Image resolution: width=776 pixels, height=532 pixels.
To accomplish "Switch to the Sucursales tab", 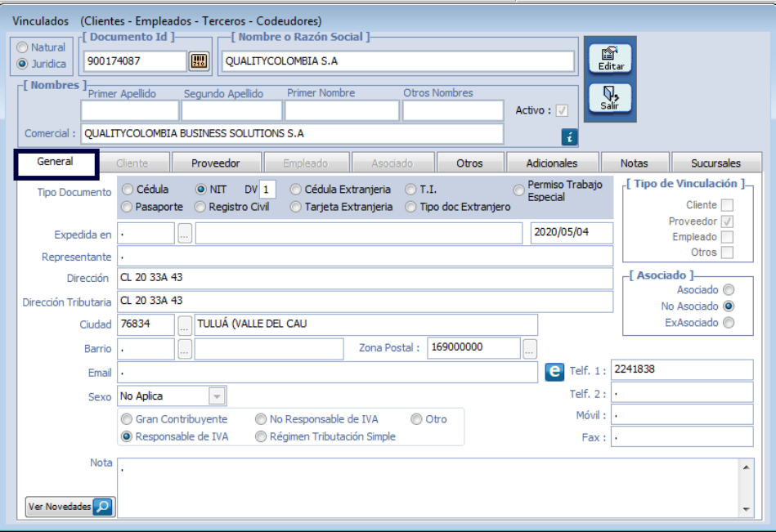I will (715, 163).
